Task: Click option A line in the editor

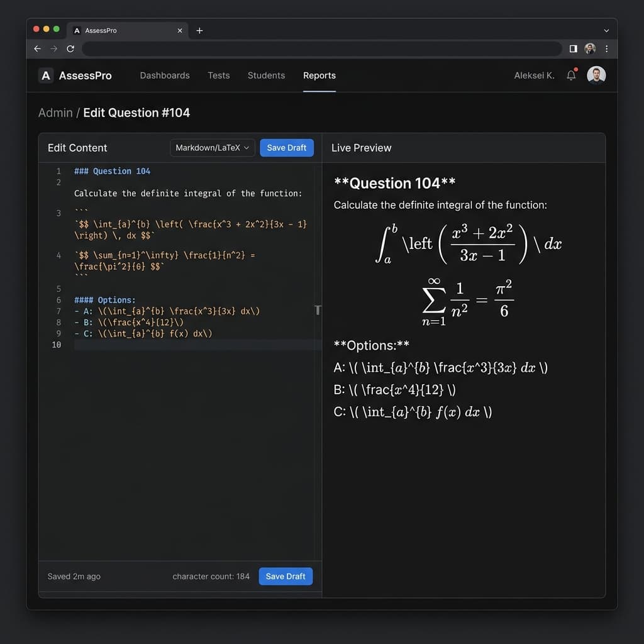Action: click(167, 311)
